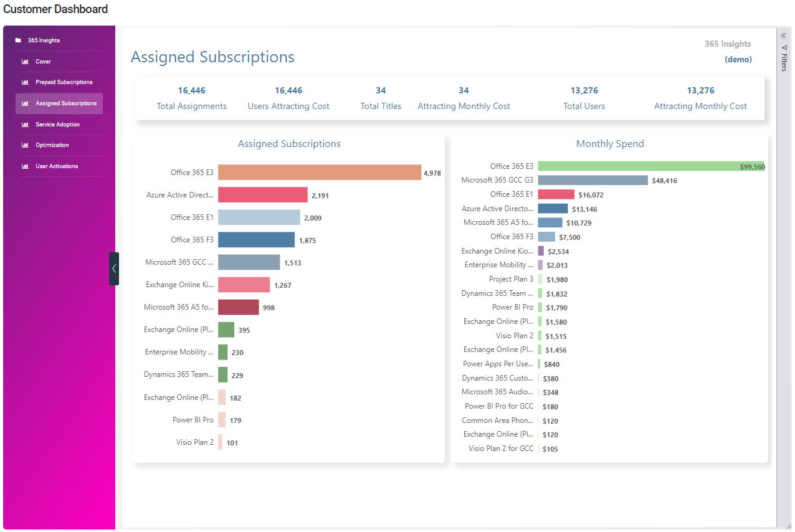Click the chart icon beside Prepaid Subscriptions
The height and width of the screenshot is (532, 795).
coord(26,82)
